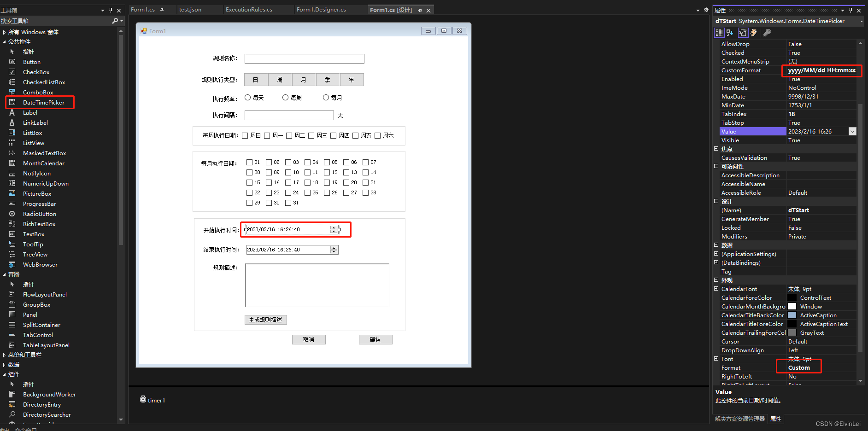Image resolution: width=868 pixels, height=431 pixels.
Task: Select the 每周 radio button
Action: coord(285,97)
